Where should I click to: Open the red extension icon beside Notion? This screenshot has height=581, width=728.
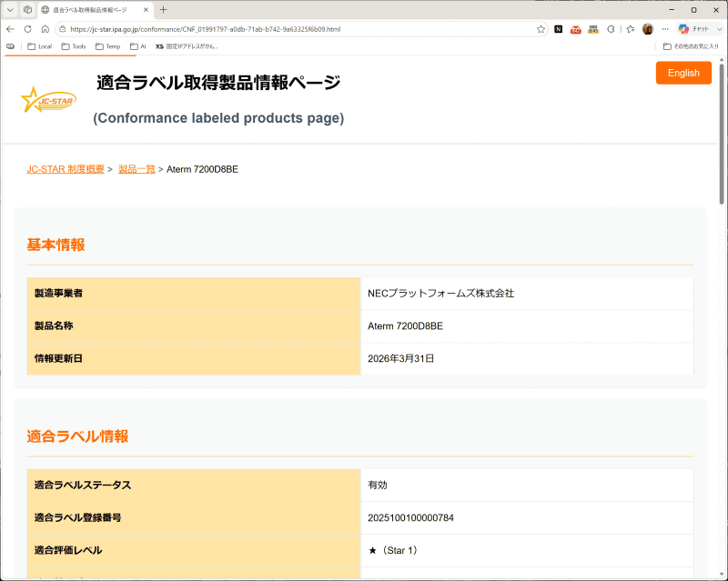point(576,29)
